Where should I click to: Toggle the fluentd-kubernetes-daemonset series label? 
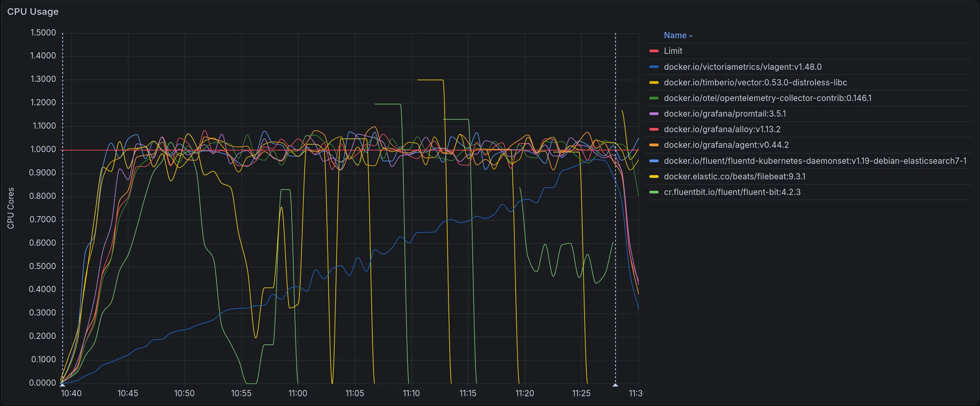click(815, 161)
